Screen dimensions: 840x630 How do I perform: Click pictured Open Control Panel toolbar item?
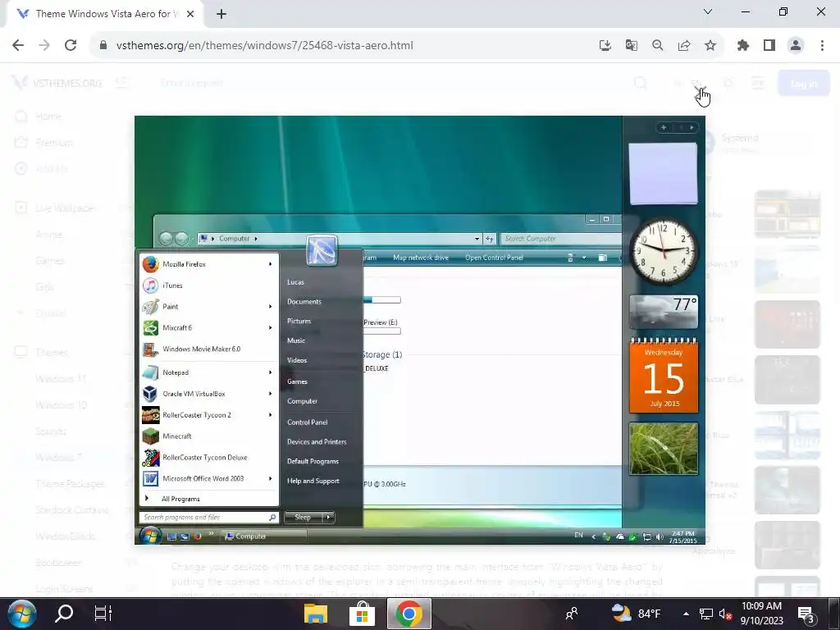[x=494, y=258]
